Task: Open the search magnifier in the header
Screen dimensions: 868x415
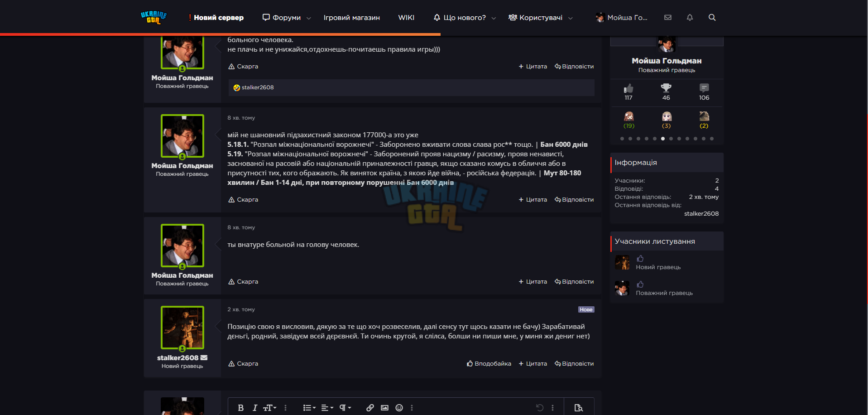Action: click(x=712, y=17)
